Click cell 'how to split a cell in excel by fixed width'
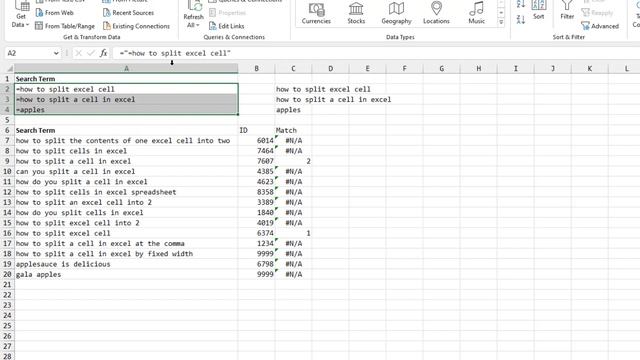Screen dimensions: 640x360 point(126,253)
